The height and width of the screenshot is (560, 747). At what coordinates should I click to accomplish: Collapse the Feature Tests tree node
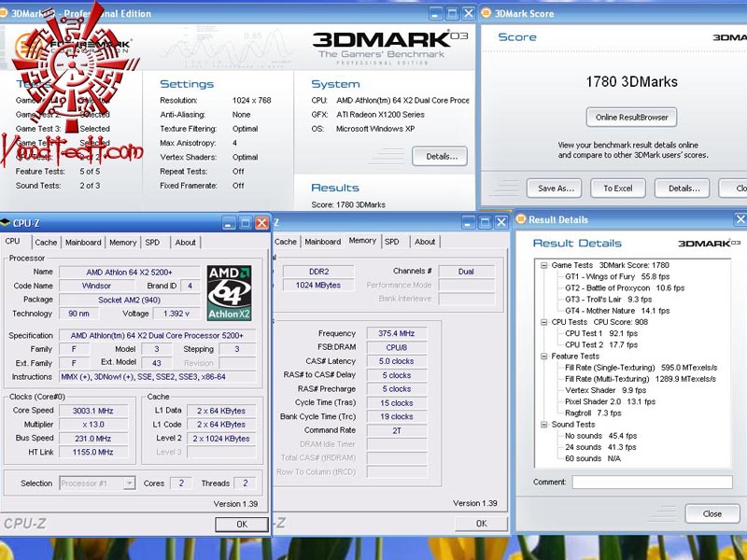point(543,357)
